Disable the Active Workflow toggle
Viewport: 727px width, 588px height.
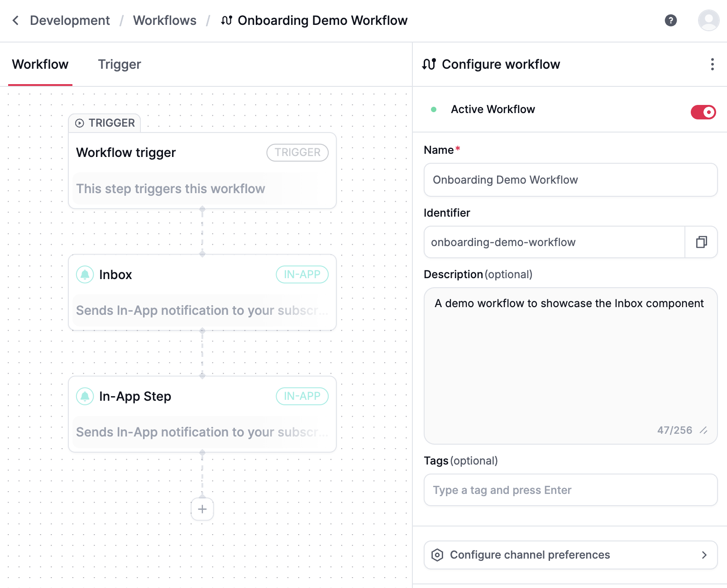[703, 112]
